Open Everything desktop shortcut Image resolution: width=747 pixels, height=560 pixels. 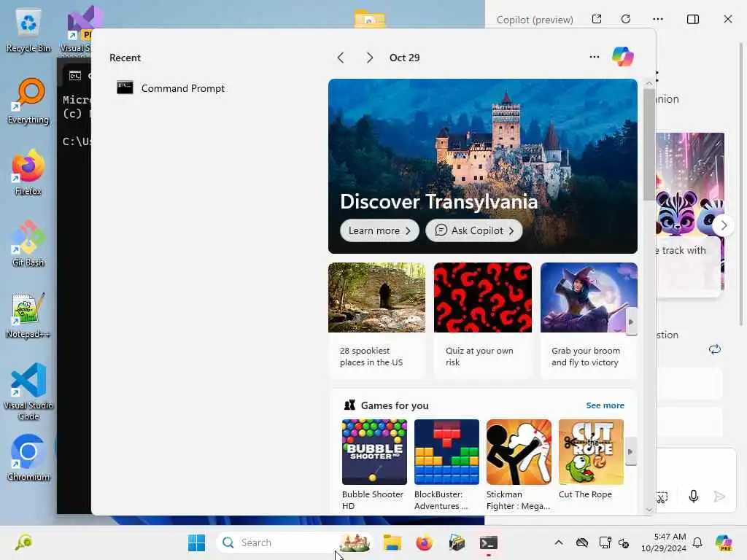(x=28, y=101)
